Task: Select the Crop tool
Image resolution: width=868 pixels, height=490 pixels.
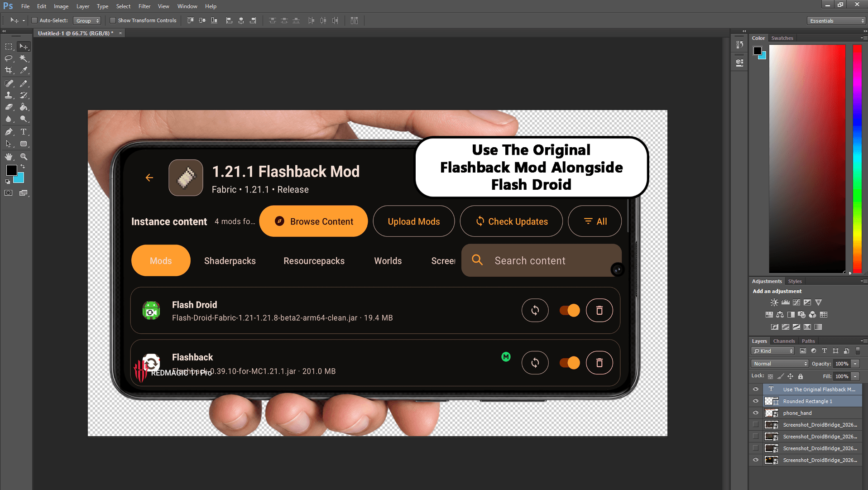Action: (x=9, y=70)
